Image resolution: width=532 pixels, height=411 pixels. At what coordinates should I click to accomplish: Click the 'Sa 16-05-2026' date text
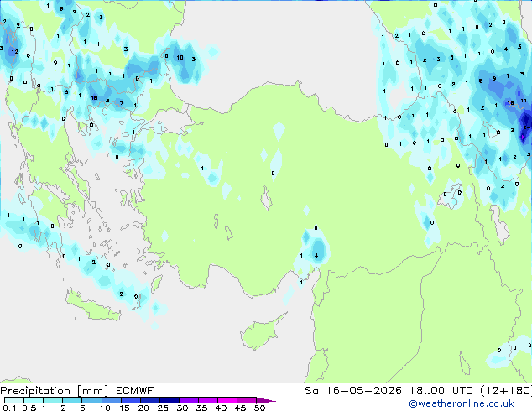click(x=353, y=391)
